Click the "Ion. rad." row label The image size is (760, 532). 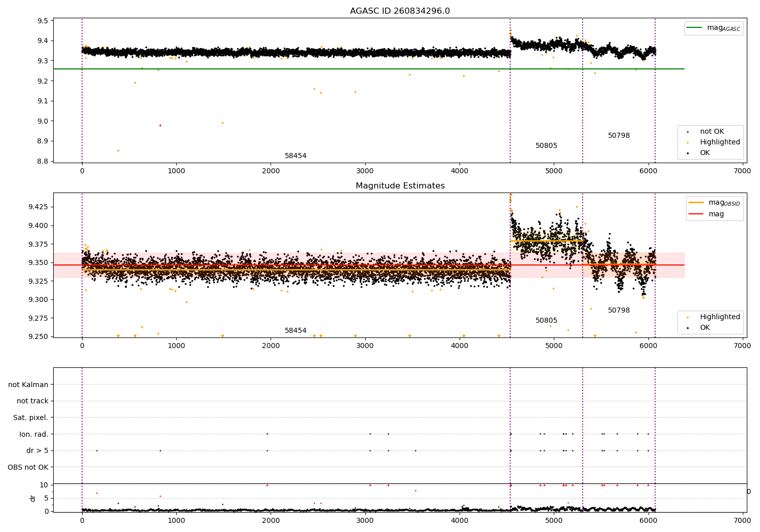[x=34, y=434]
